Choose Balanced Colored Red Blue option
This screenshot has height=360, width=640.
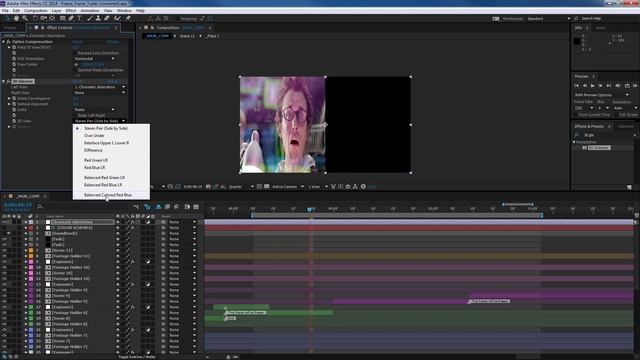pos(108,195)
